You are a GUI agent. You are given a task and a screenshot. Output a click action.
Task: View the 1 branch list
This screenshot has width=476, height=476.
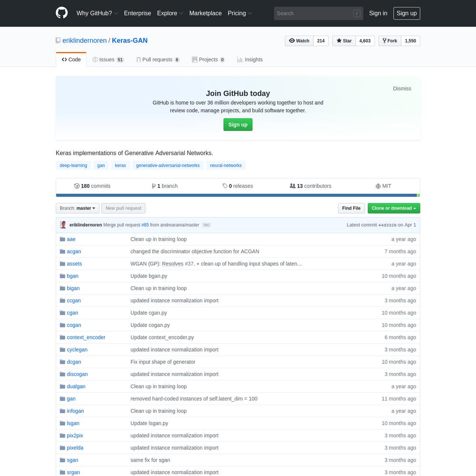[165, 186]
